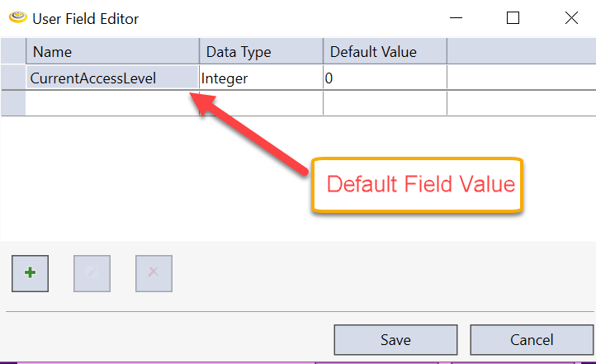Cancel the user field editing
The image size is (596, 364).
[532, 339]
